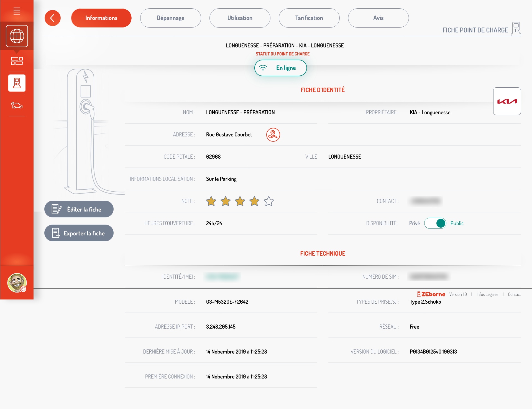The height and width of the screenshot is (409, 532).
Task: Click the globe map icon in sidebar
Action: point(17,36)
